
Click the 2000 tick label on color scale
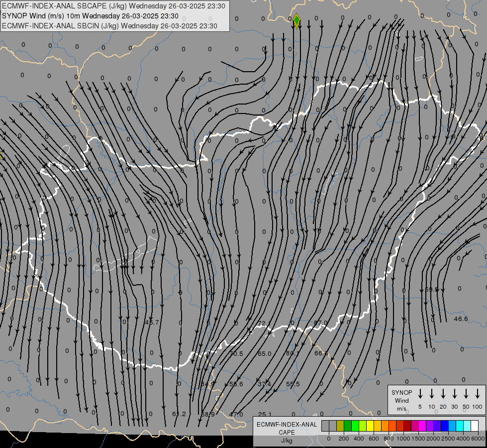coord(433,439)
